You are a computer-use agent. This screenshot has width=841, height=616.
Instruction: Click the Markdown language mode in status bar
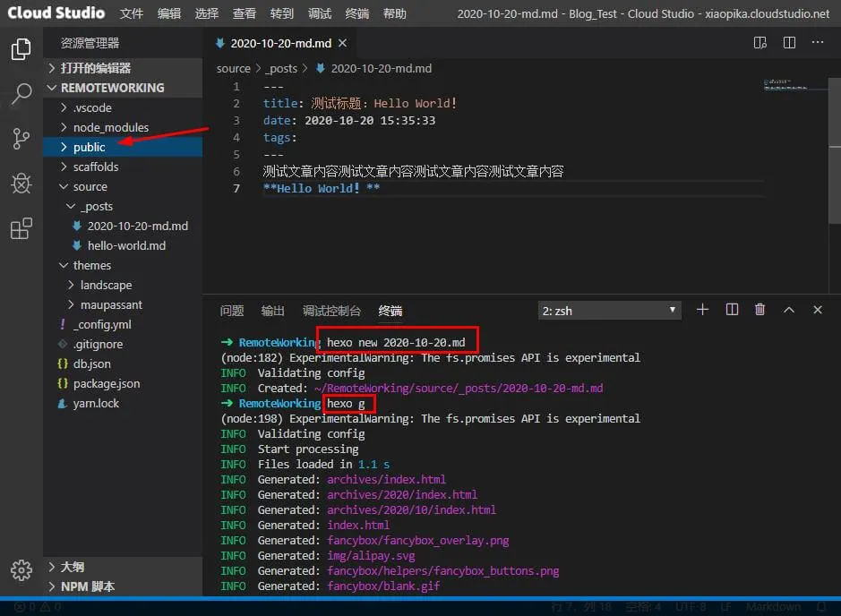(x=773, y=607)
